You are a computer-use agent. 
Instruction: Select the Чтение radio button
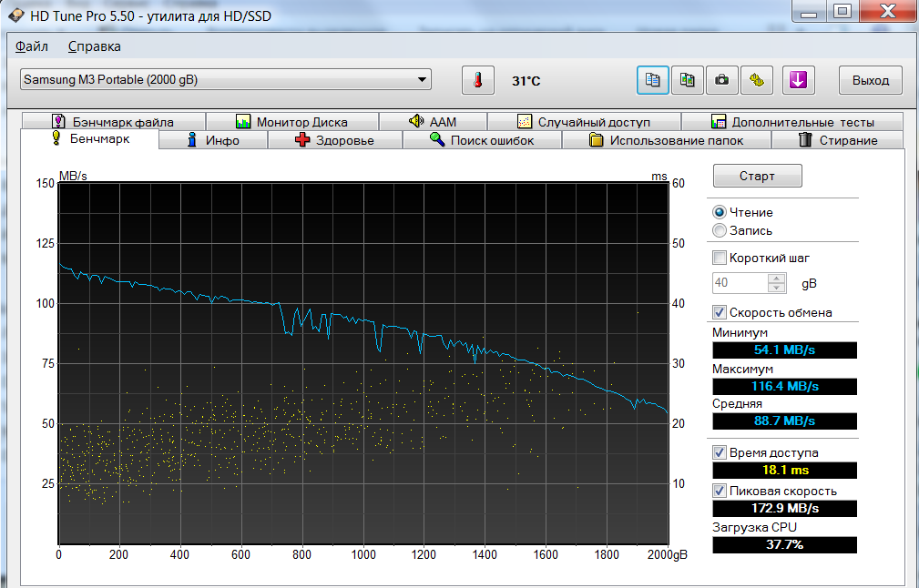point(720,212)
